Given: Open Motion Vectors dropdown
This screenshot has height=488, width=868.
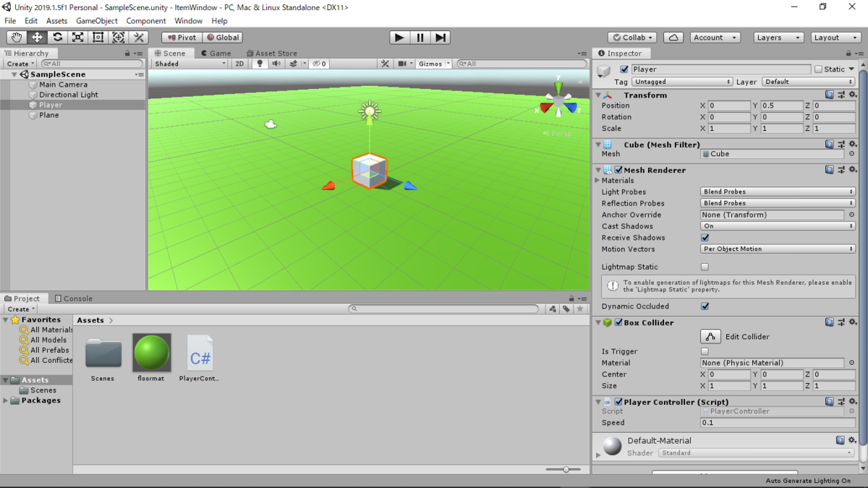Looking at the screenshot, I should 778,249.
